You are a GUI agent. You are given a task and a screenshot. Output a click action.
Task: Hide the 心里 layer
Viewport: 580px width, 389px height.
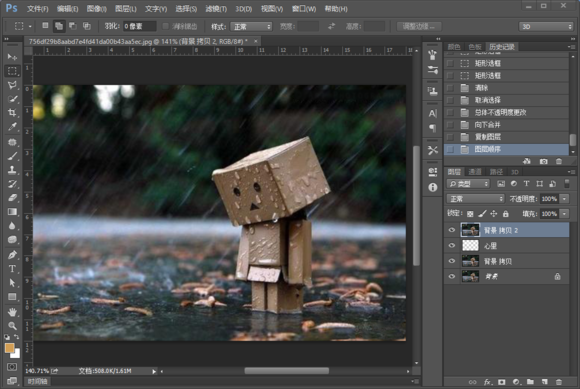coord(452,246)
